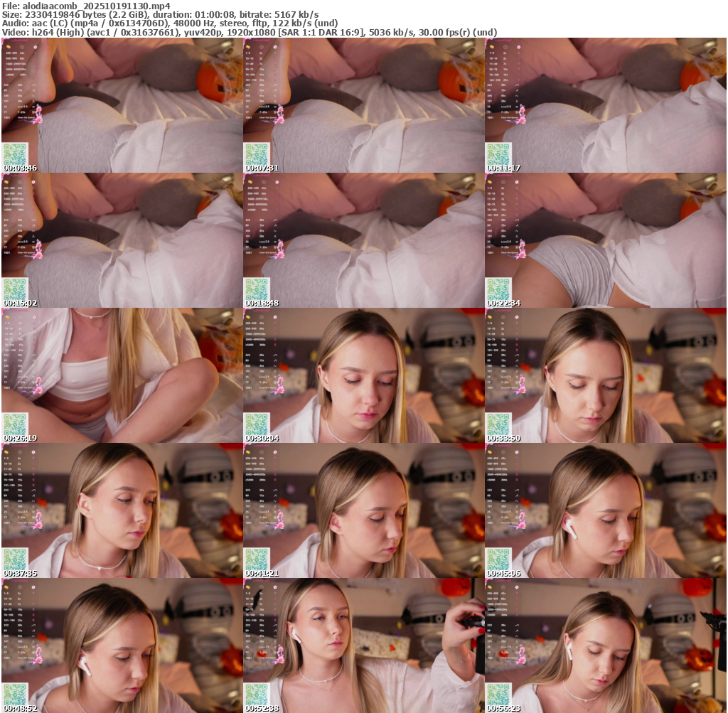This screenshot has height=713, width=728.
Task: Open the thumbnail stamped 00:52:38
Action: pyautogui.click(x=363, y=645)
